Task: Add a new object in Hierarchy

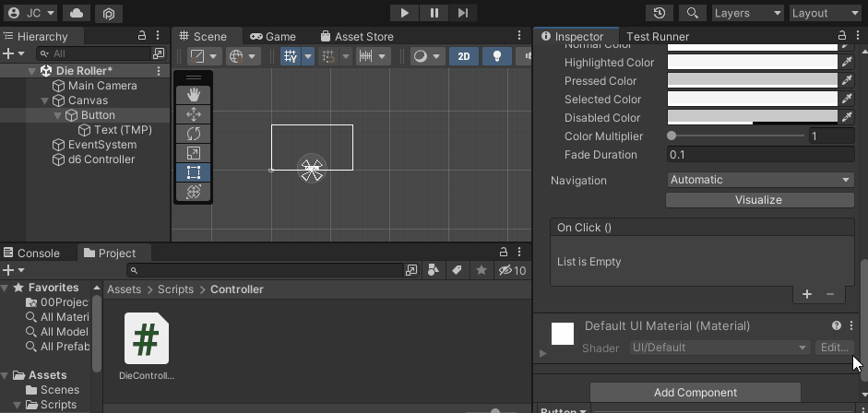Action: click(x=13, y=53)
